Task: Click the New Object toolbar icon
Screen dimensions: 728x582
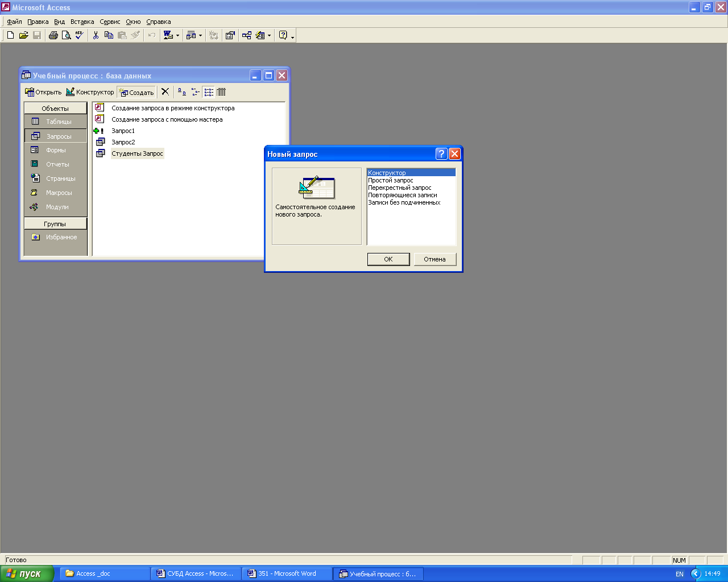Action: pos(260,35)
